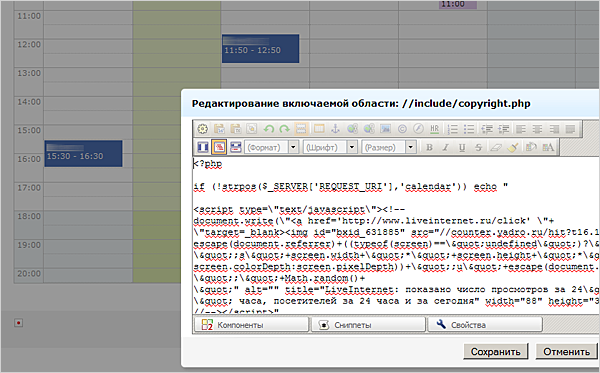Viewport: 600px width, 373px height.
Task: Click the Сохранить button
Action: 496,352
